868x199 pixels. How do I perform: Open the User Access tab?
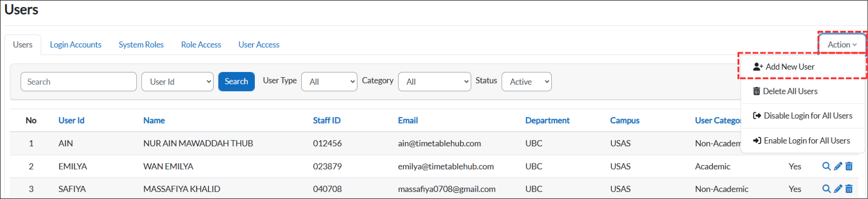(259, 45)
